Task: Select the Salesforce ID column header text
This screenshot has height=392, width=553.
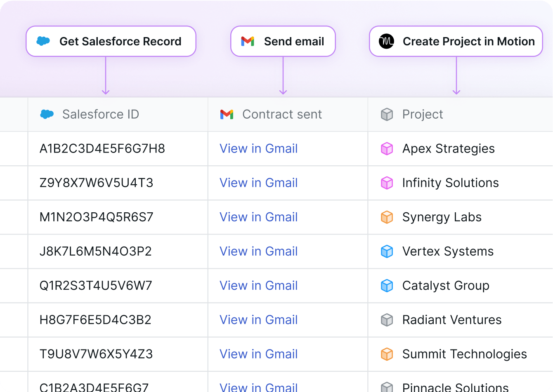Action: (x=101, y=114)
